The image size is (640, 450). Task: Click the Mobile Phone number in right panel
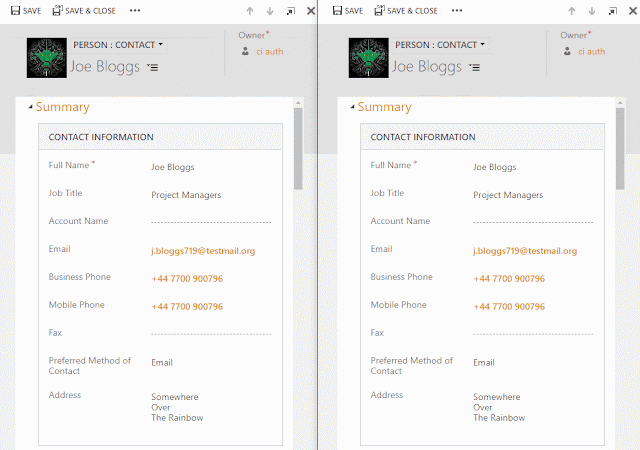[509, 307]
